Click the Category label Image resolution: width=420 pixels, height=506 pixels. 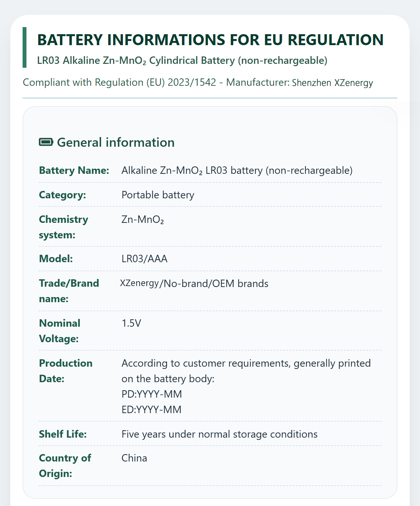(x=63, y=195)
